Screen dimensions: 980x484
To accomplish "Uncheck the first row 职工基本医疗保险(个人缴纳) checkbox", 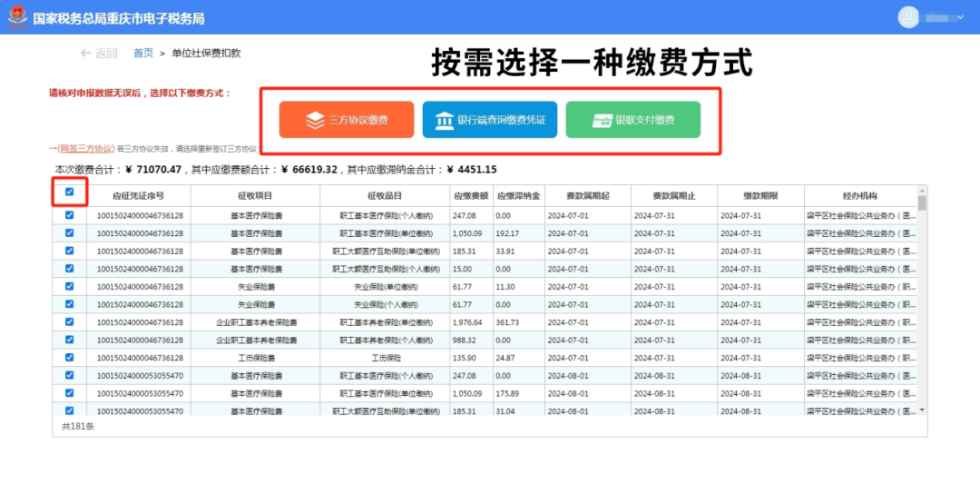I will (70, 215).
